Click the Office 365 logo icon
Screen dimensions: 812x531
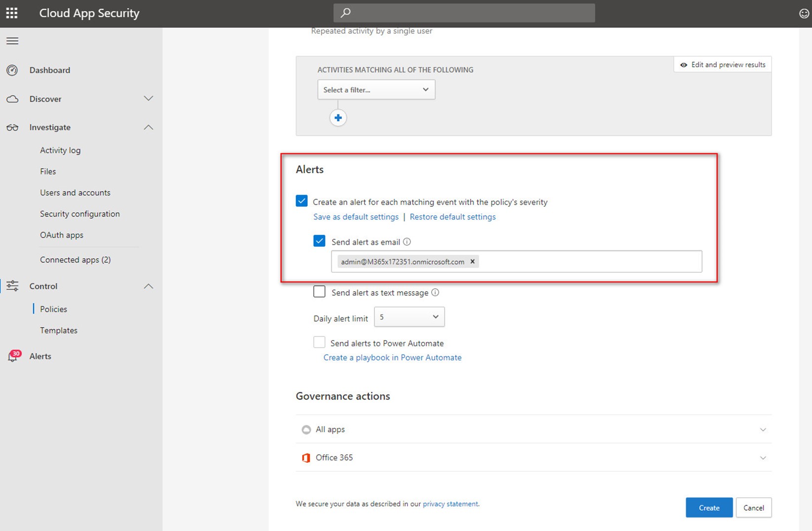(306, 458)
